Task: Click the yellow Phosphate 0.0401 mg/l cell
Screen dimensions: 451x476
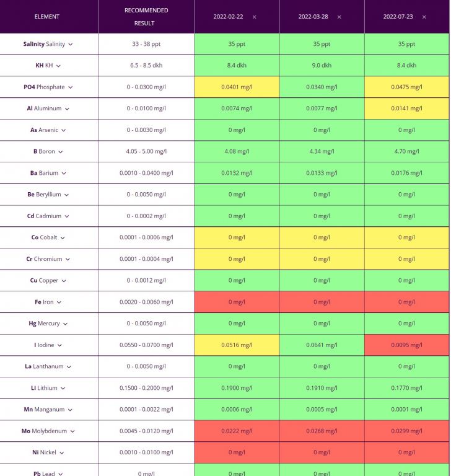Action: (237, 87)
